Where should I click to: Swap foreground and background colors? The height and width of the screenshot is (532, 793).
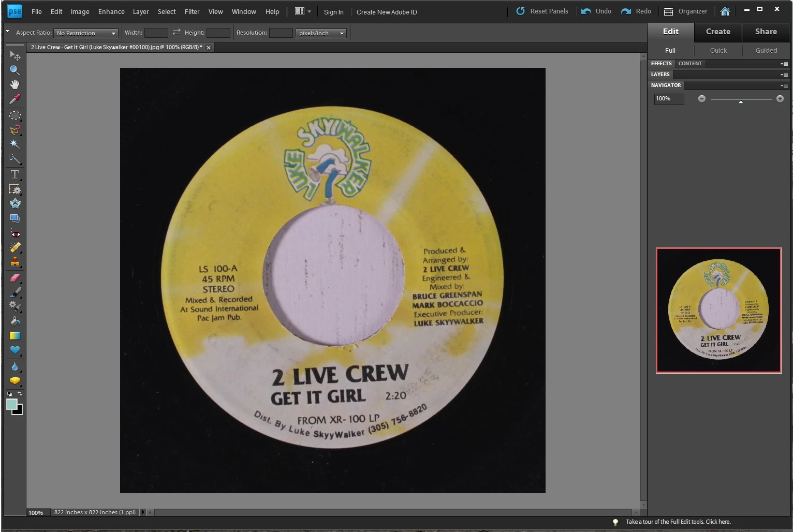(20, 394)
